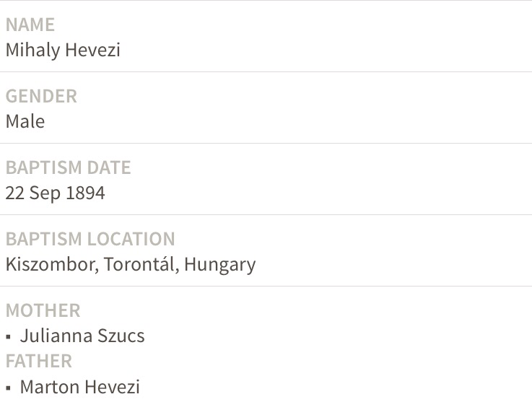Select first name Mihaly in Name field

[x=32, y=51]
